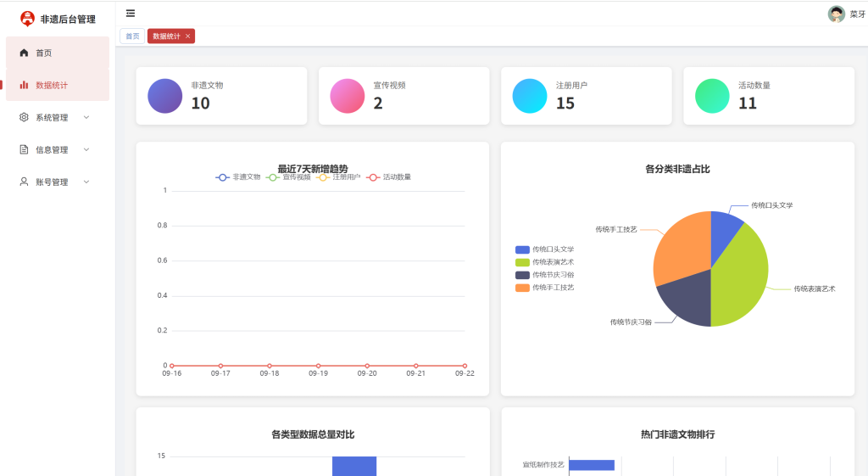
Task: Click the 09-16 data point marker
Action: (x=171, y=366)
